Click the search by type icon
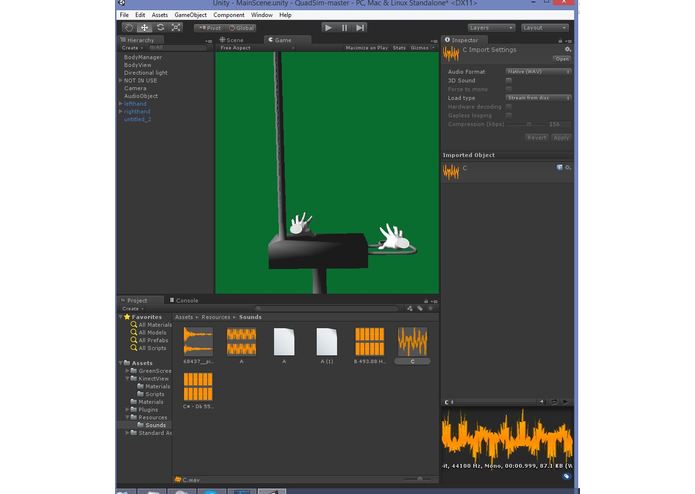Viewport: 695px width, 494px height. point(409,308)
